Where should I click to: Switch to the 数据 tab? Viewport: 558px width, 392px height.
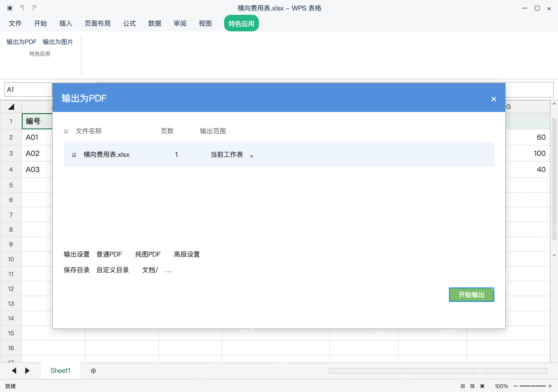(x=155, y=24)
